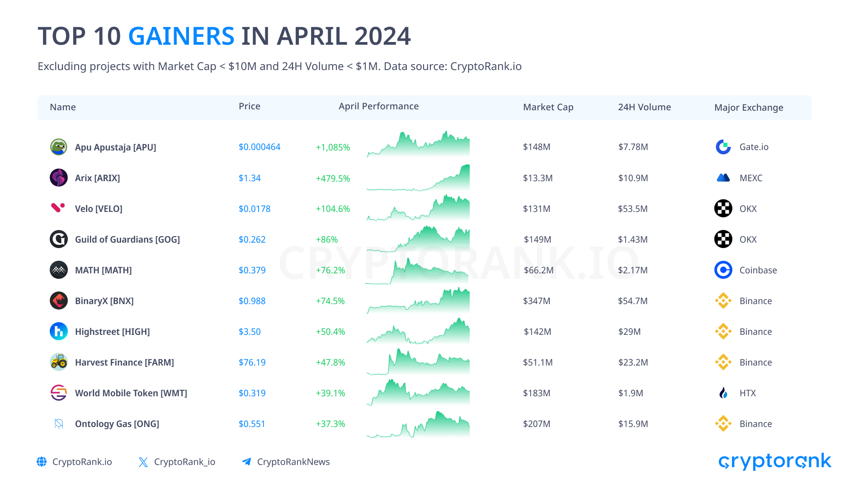Click the MATH performance sparkline chart
The width and height of the screenshot is (868, 488).
click(x=417, y=271)
